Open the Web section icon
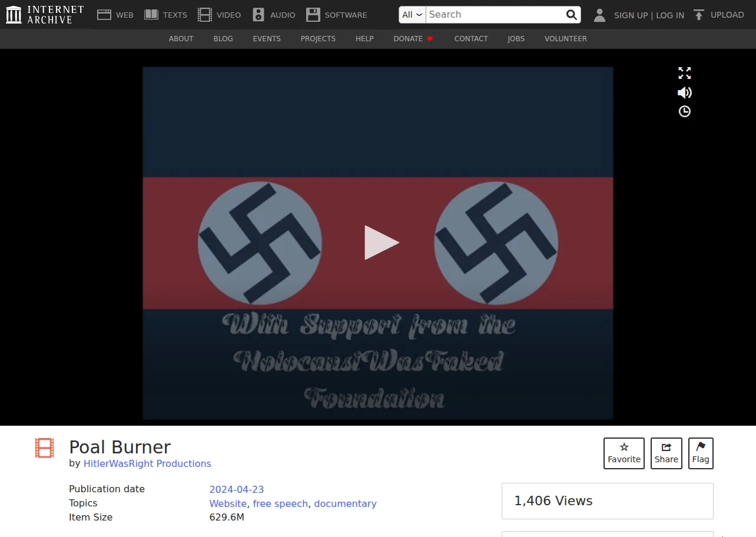Screen dimensions: 756x537 point(104,15)
